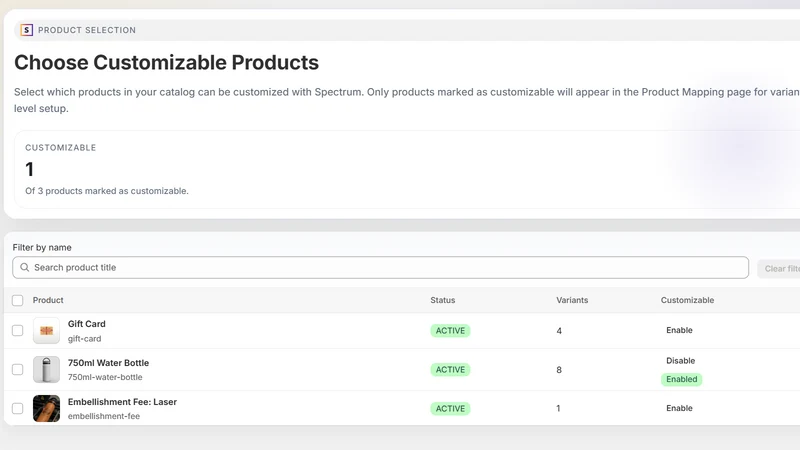Image resolution: width=800 pixels, height=450 pixels.
Task: Click the gift-card handle text
Action: (85, 338)
